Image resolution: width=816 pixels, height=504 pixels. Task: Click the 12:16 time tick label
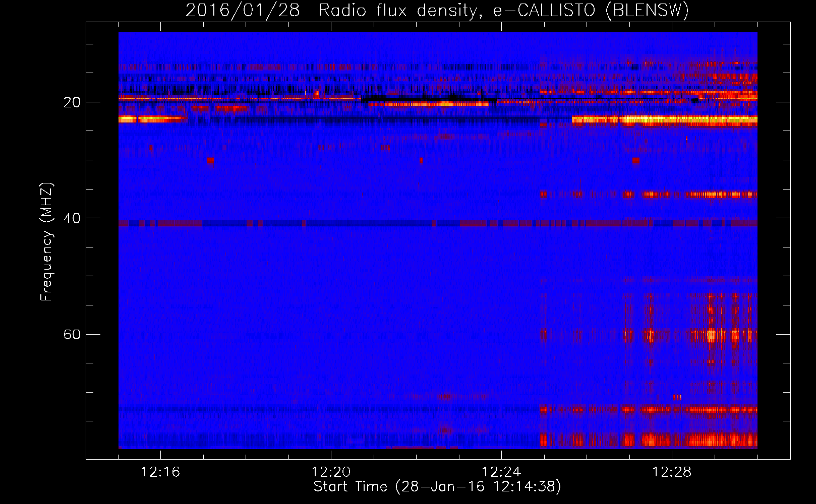(160, 472)
